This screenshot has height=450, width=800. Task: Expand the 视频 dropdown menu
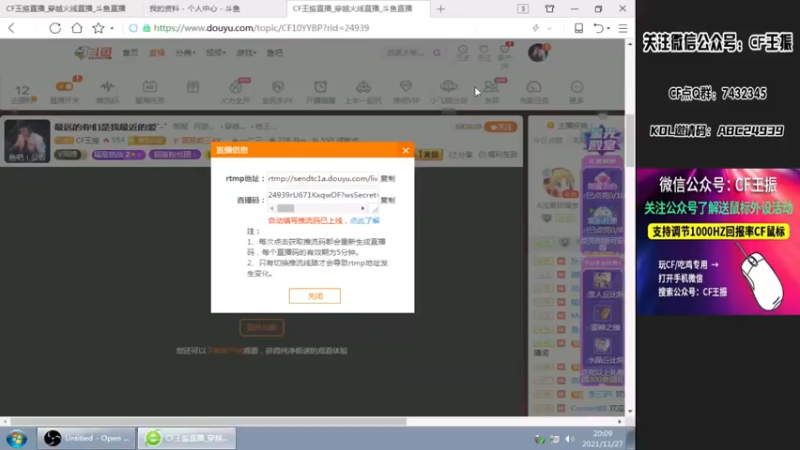(x=216, y=53)
